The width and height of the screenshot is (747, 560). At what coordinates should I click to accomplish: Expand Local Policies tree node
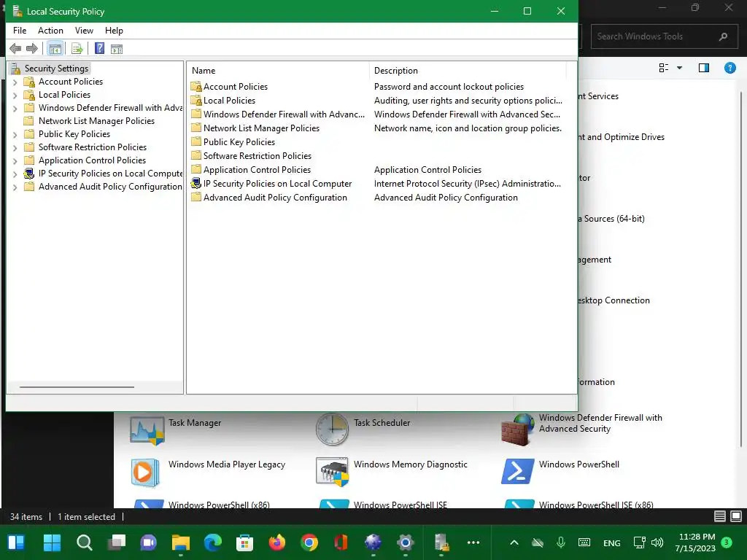click(x=15, y=96)
